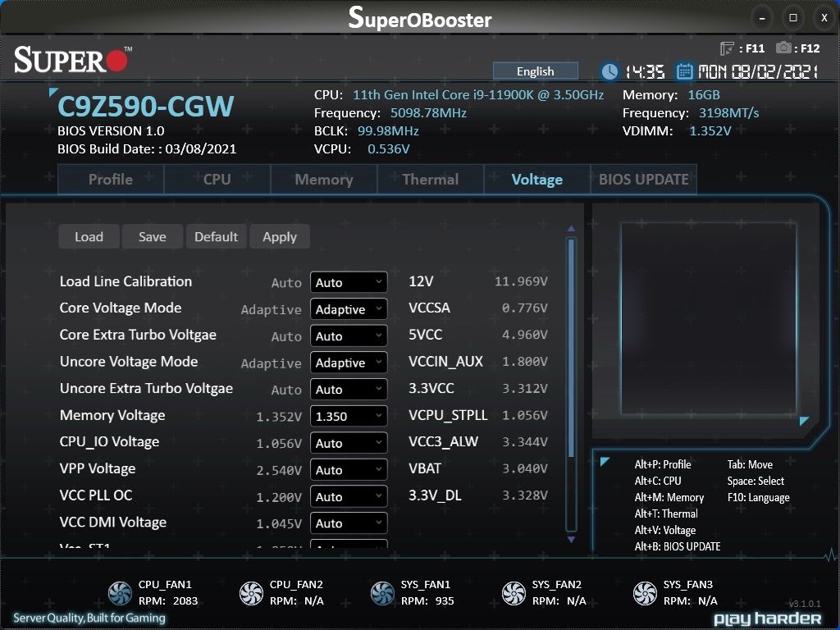The width and height of the screenshot is (840, 630).
Task: Select the Voltage tab
Action: click(x=536, y=180)
